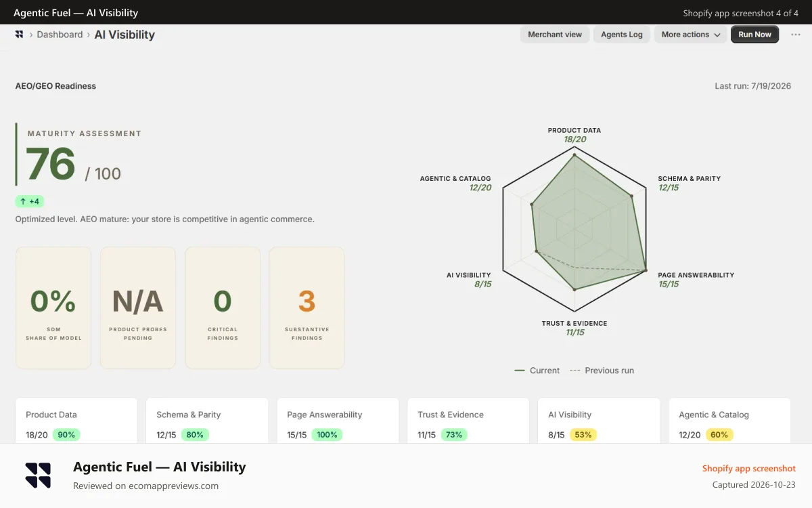Viewport: 812px width, 508px height.
Task: Click the AI Visibility breadcrumb title
Action: pyautogui.click(x=125, y=35)
